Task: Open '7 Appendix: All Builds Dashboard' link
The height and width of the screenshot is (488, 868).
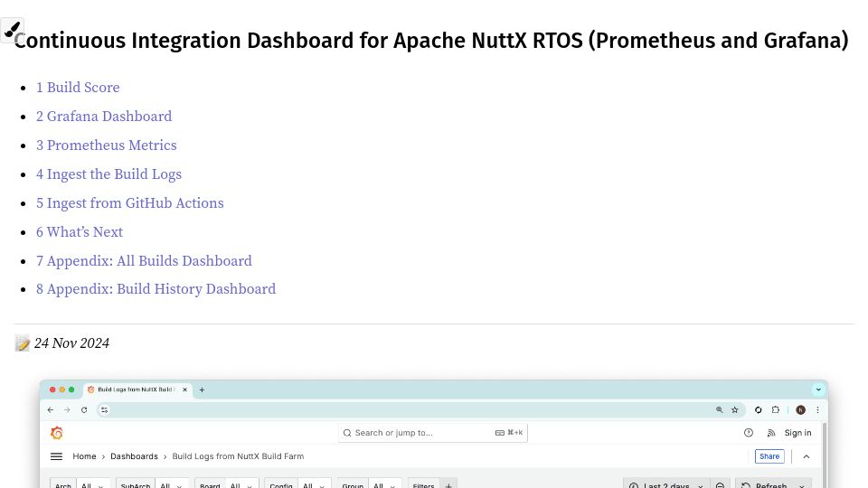Action: (x=144, y=260)
